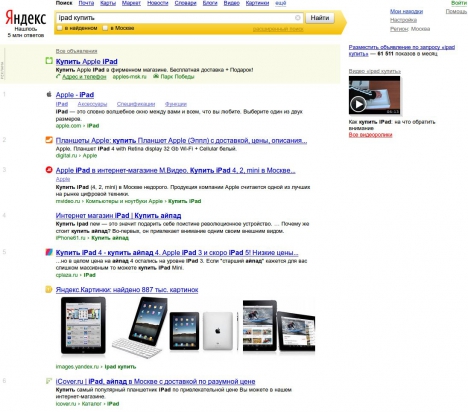Click the cplaza.ru result favicon
This screenshot has height=412, width=468.
click(x=49, y=252)
